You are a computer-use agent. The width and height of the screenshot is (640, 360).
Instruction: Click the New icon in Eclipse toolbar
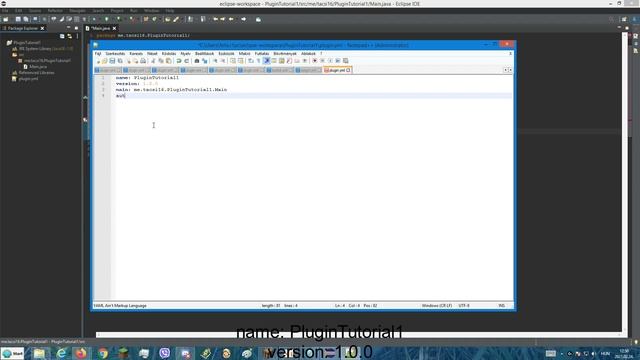pos(6,19)
